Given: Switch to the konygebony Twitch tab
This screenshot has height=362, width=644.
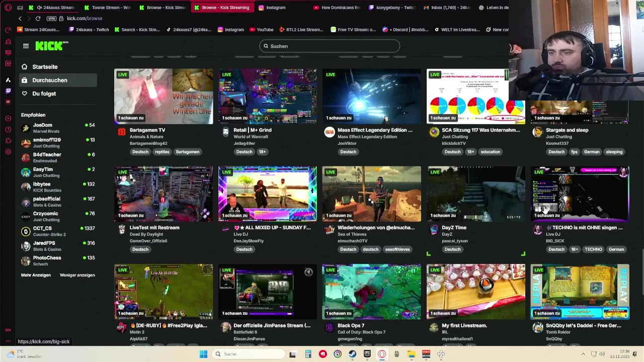Looking at the screenshot, I should [x=392, y=8].
